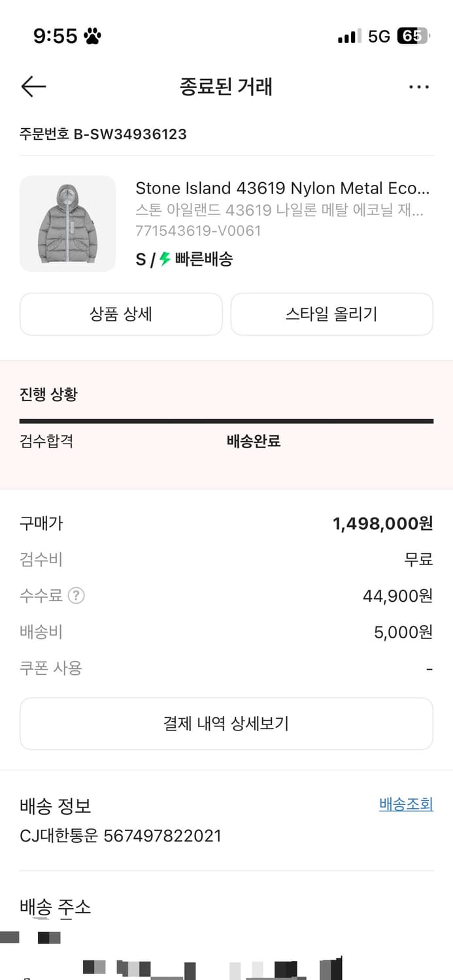Click the 수수료 question mark help icon
This screenshot has height=980, width=453.
pos(76,595)
